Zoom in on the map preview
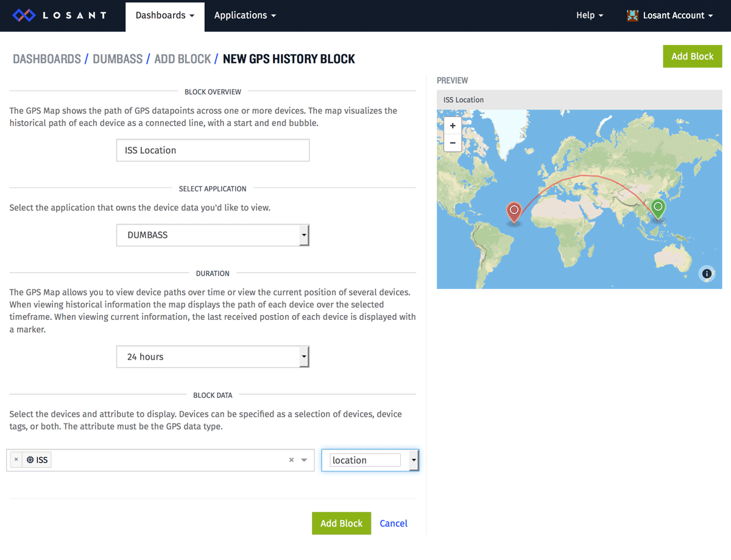This screenshot has height=560, width=731. (x=453, y=126)
